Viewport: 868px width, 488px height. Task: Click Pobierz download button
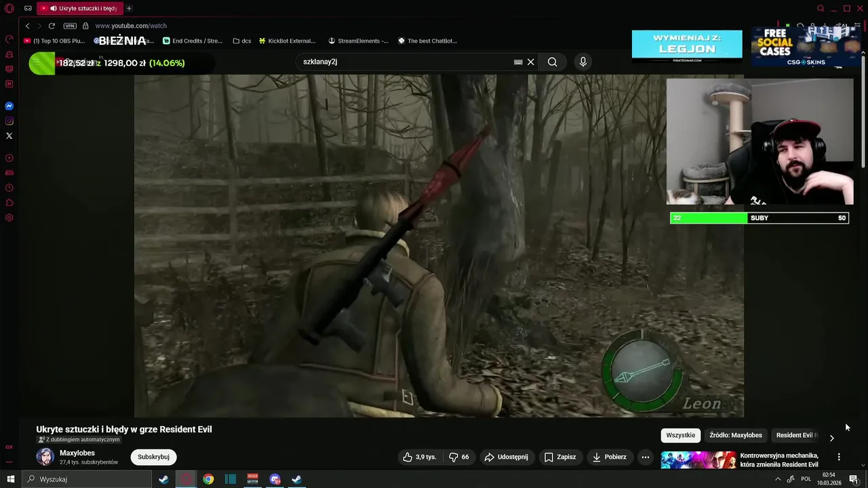coord(610,457)
